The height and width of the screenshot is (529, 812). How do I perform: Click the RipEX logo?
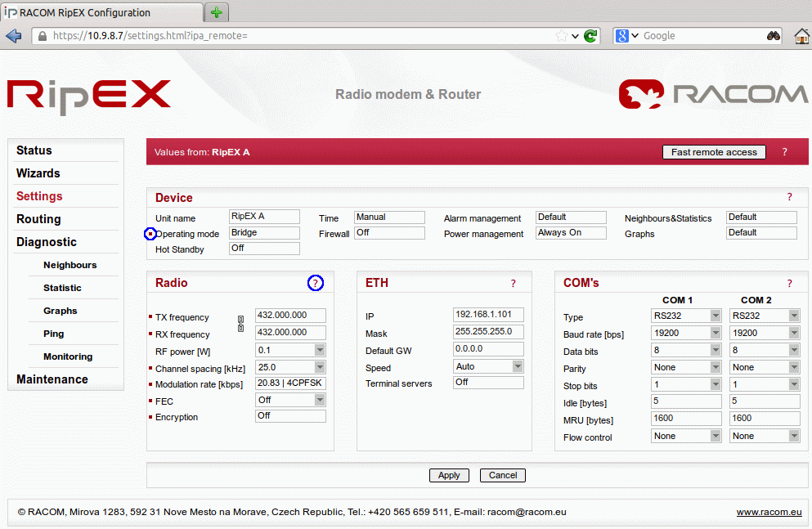pos(89,96)
